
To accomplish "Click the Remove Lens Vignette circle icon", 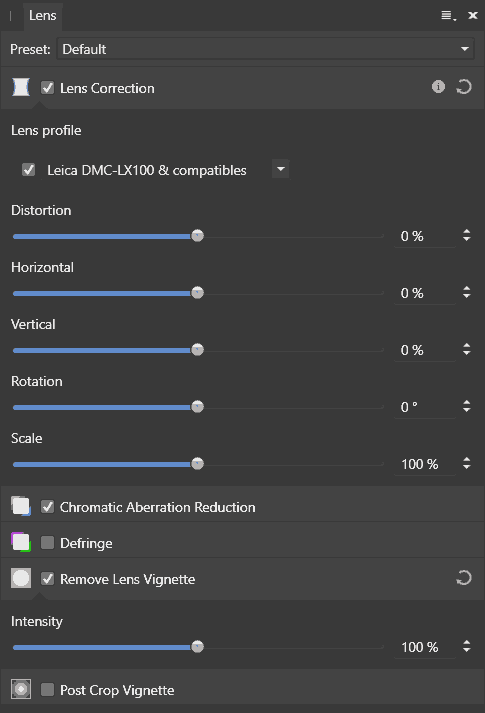I will (21, 578).
